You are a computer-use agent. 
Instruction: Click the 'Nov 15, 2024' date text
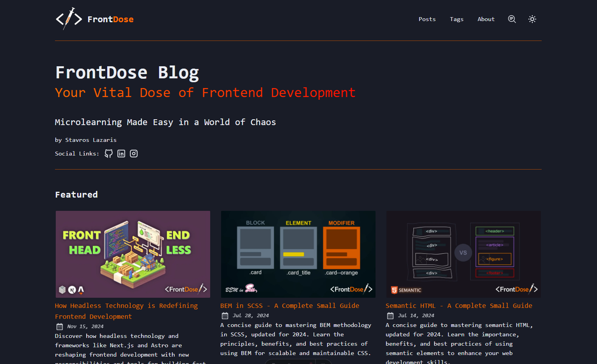click(85, 327)
